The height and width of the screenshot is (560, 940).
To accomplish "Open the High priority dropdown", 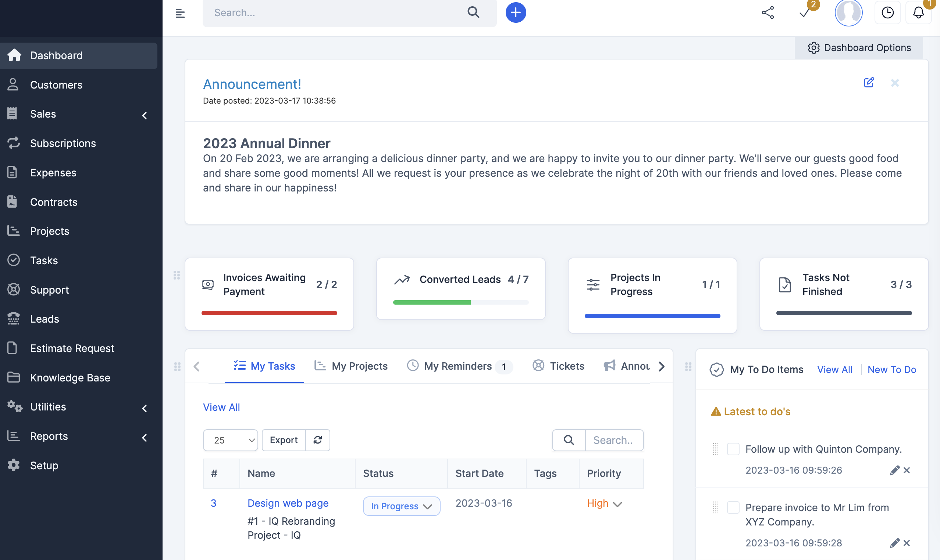I will tap(604, 503).
